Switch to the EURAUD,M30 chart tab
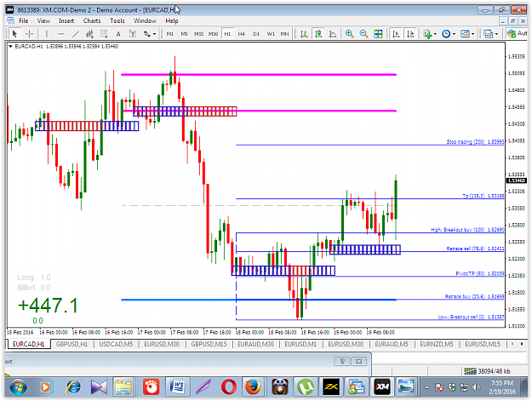Screen dimensions: 532x401 coord(255,344)
